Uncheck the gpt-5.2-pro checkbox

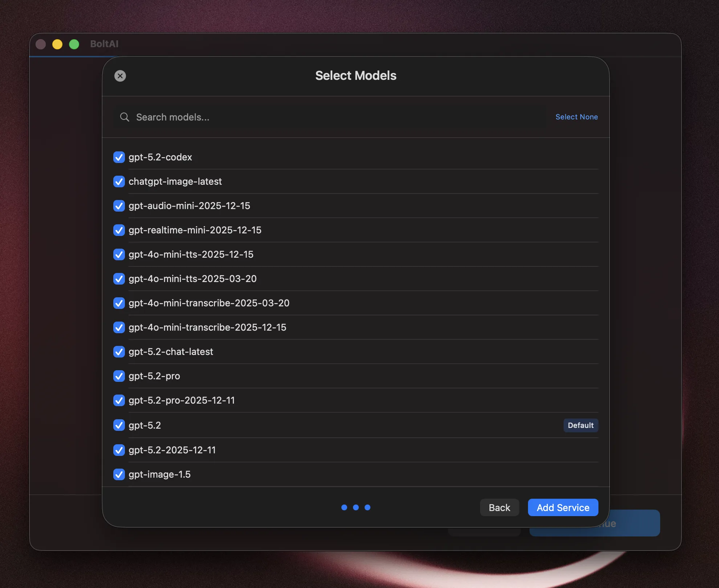click(119, 376)
